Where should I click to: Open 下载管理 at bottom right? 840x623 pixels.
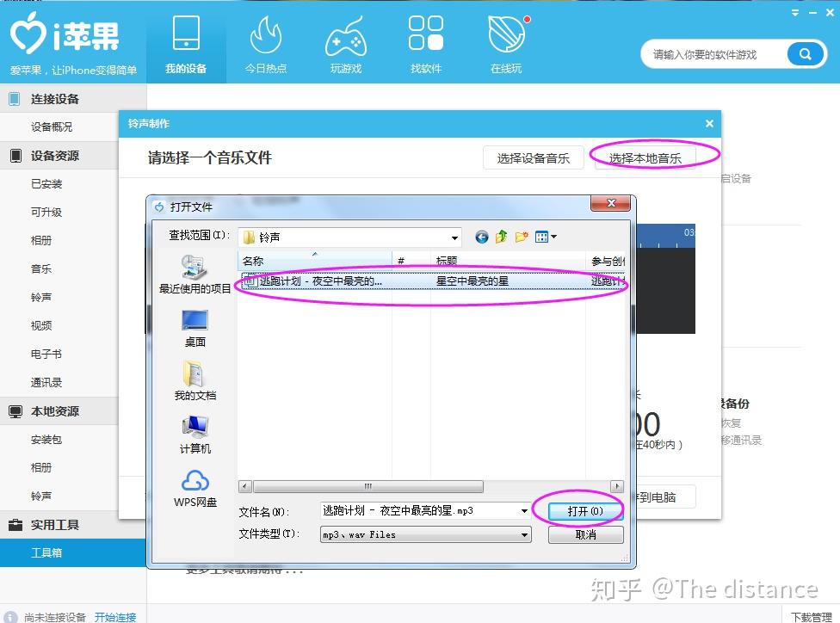click(x=812, y=617)
